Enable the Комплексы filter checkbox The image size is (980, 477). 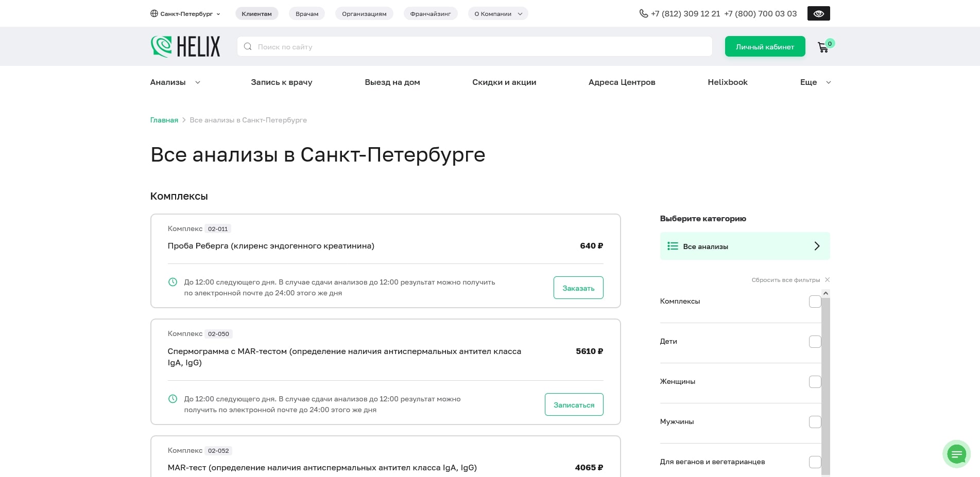pyautogui.click(x=815, y=302)
